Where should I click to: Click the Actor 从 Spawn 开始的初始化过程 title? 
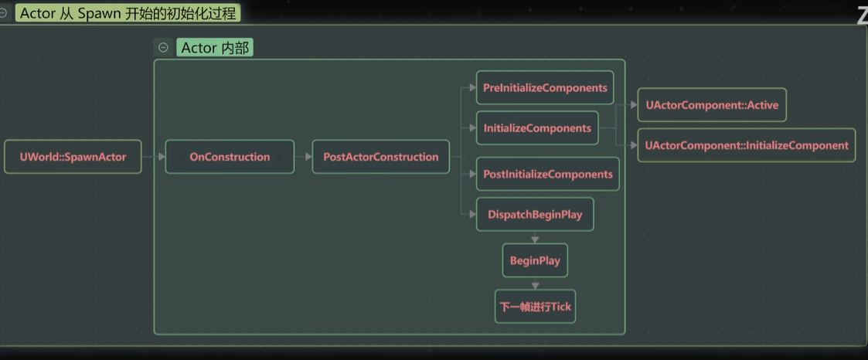point(128,13)
